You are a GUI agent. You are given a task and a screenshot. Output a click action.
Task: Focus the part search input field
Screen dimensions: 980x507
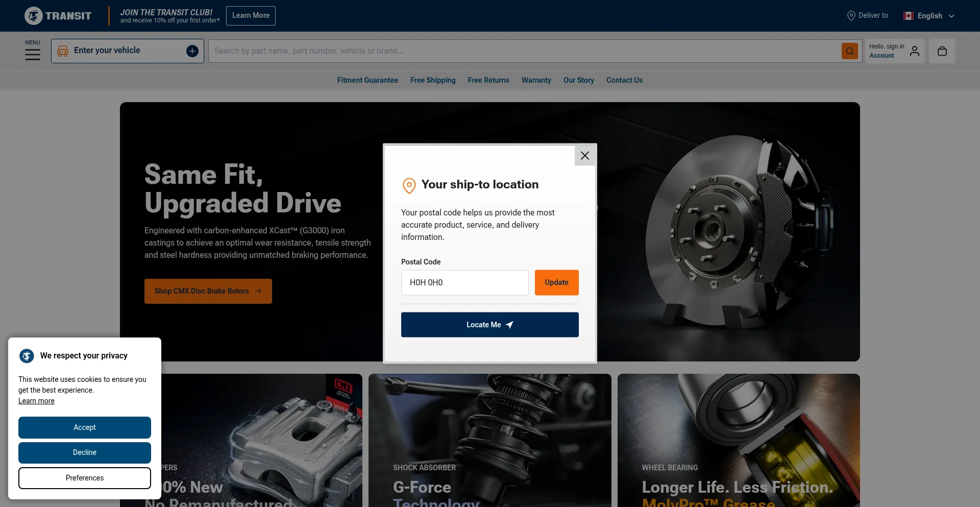[525, 51]
